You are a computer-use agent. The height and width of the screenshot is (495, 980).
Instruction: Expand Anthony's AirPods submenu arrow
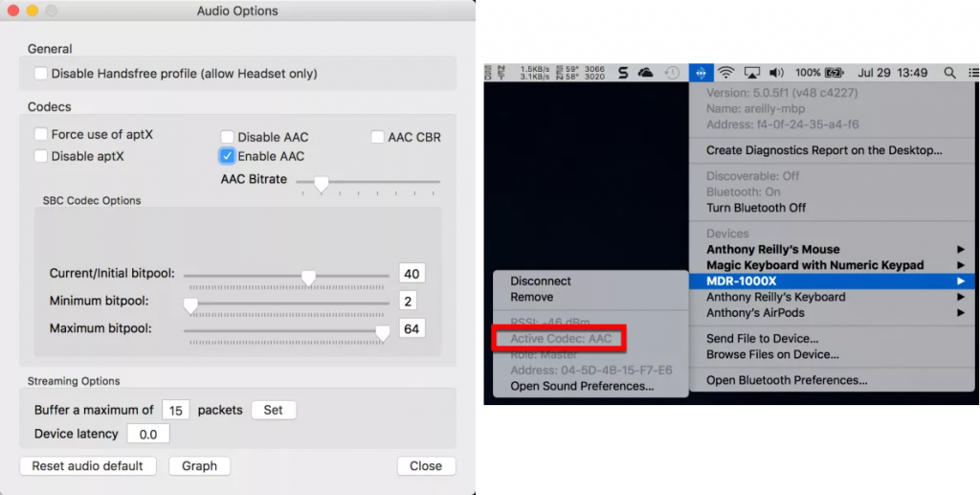click(960, 312)
